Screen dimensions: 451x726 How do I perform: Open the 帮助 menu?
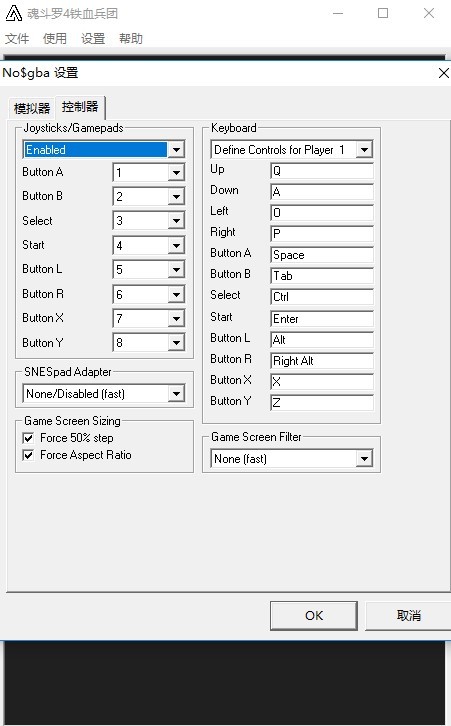131,39
